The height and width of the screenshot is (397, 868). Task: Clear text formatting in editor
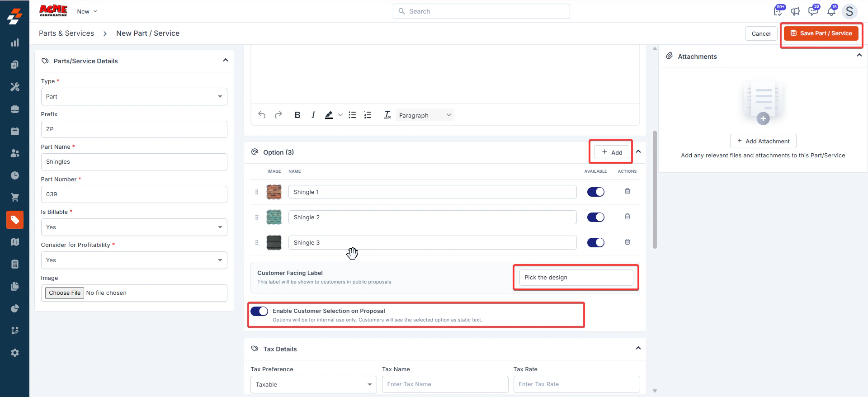pyautogui.click(x=387, y=115)
